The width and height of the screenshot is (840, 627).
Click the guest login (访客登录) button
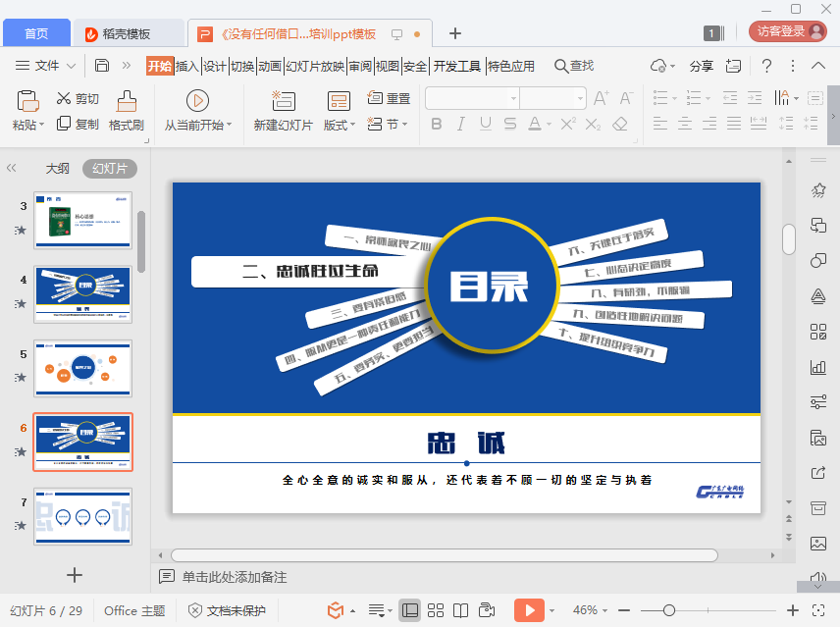click(x=787, y=31)
